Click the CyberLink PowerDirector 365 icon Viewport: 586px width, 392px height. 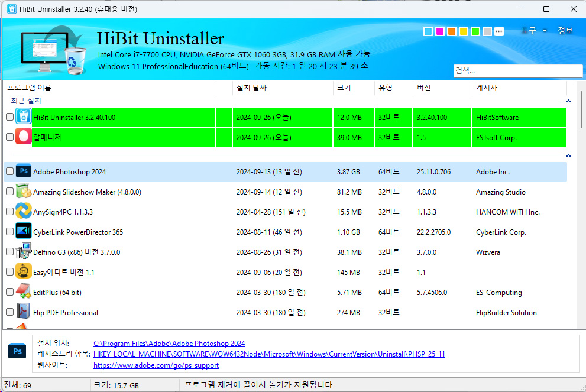pos(23,232)
